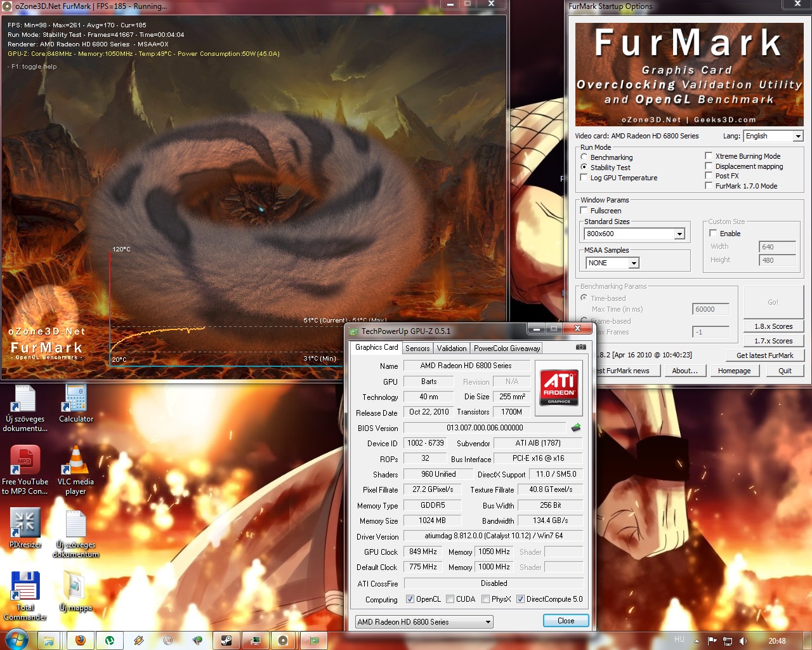This screenshot has width=812, height=650.
Task: Toggle the OpenCL checkbox in GPU-Z
Action: coord(410,599)
